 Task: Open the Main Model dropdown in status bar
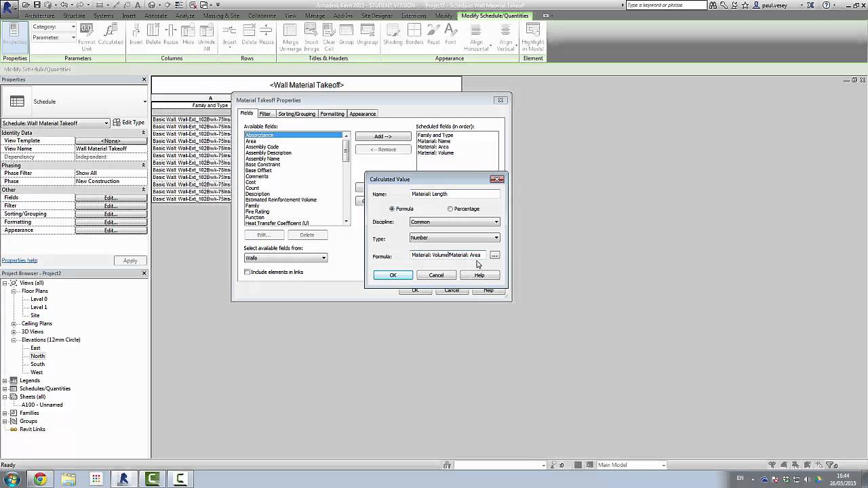pos(631,465)
